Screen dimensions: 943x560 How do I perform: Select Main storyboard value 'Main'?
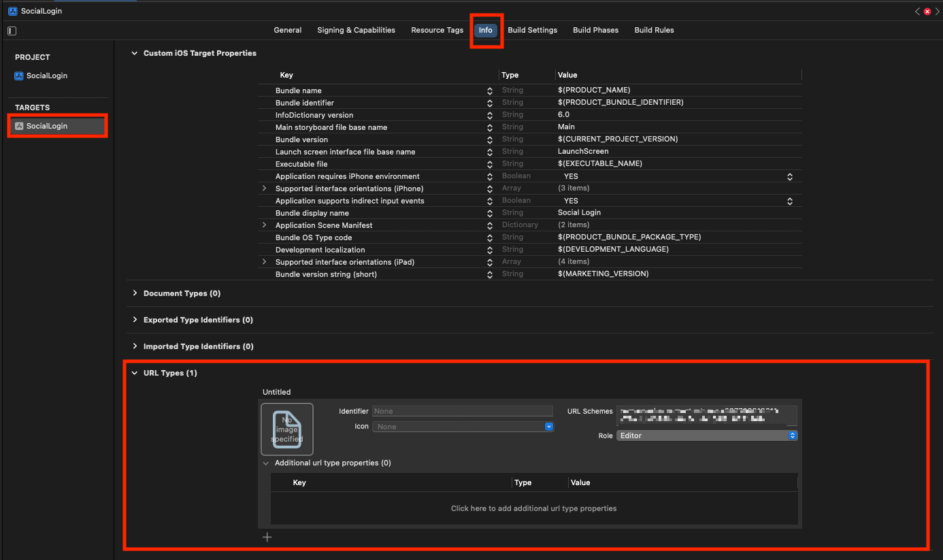pos(566,127)
